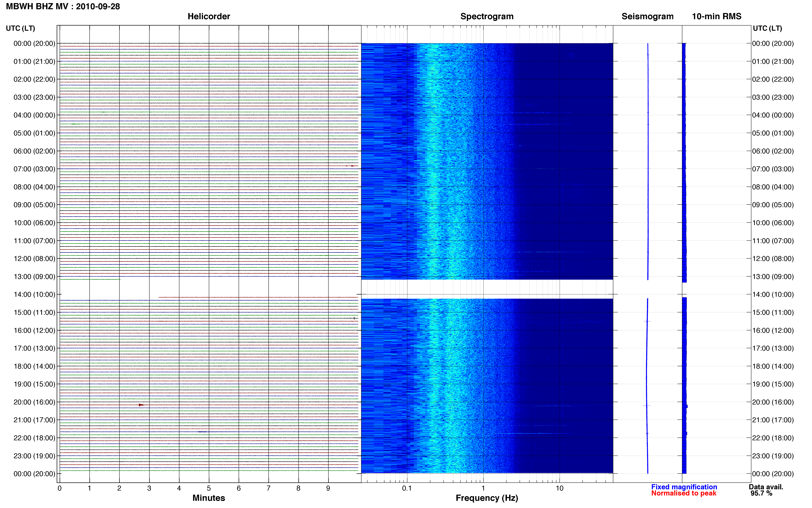This screenshot has height=508, width=812.
Task: Click the seismogram spike near 15:30 UTC
Action: click(647, 321)
